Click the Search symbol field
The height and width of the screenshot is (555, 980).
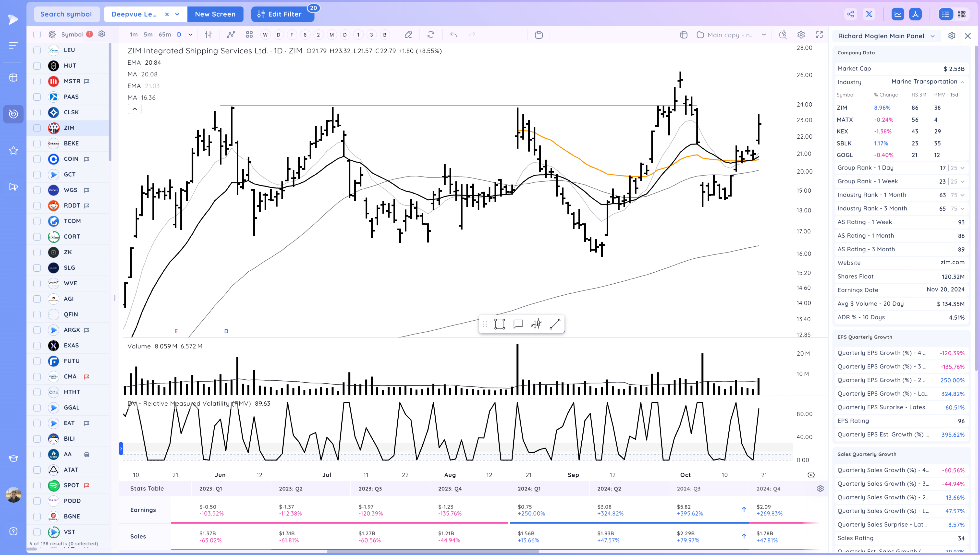coord(66,14)
